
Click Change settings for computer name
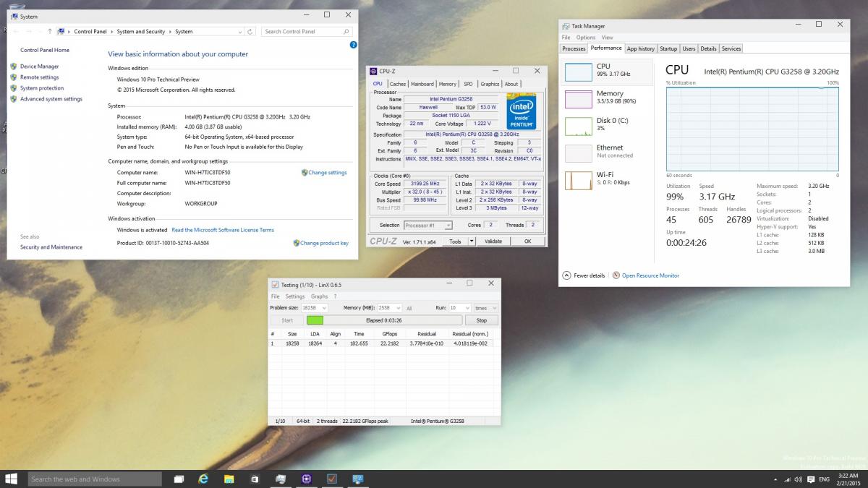(327, 173)
